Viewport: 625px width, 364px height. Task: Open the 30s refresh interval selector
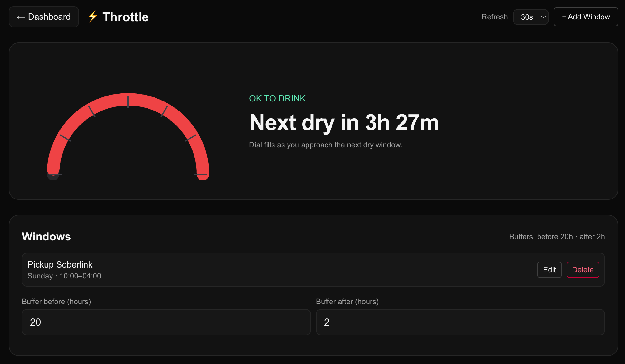coord(530,17)
